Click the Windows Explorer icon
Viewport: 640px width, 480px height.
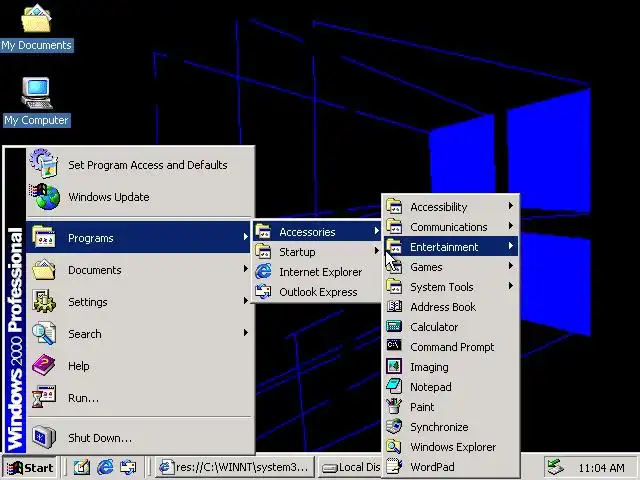pos(394,447)
